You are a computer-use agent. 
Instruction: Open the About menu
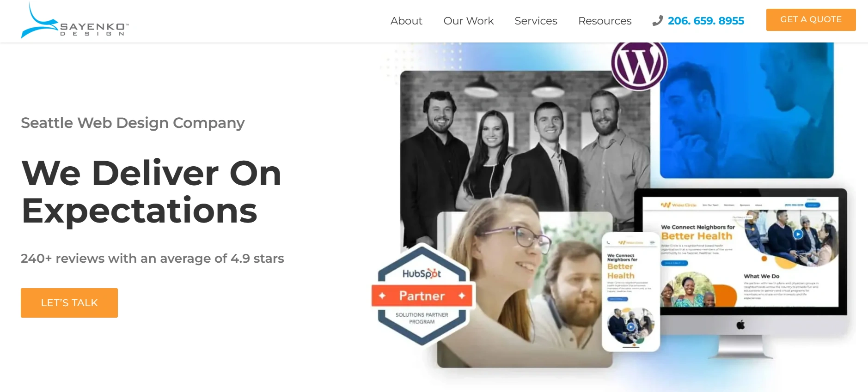click(x=406, y=21)
